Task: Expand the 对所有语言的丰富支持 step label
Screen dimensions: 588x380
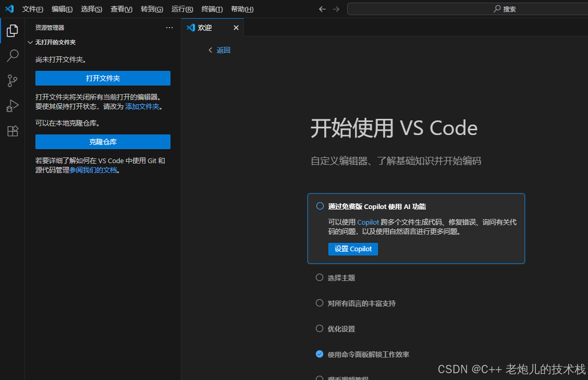Action: [x=361, y=303]
